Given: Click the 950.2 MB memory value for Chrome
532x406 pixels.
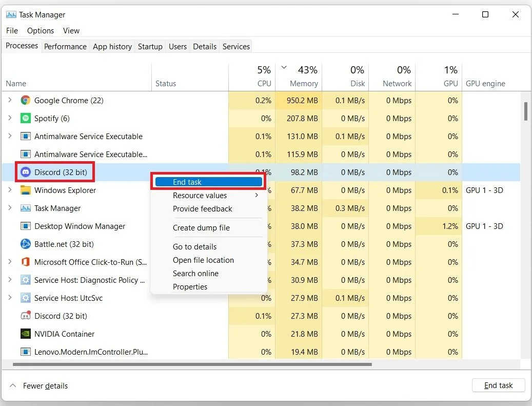Looking at the screenshot, I should pyautogui.click(x=302, y=101).
